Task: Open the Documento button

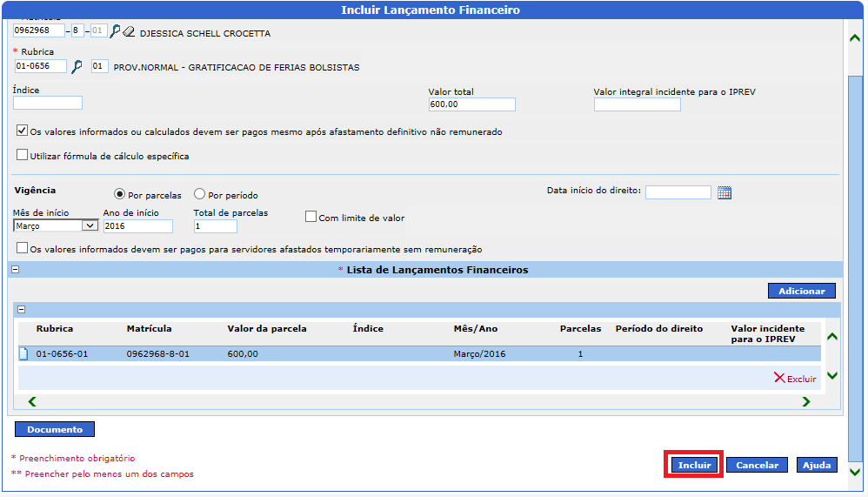Action: click(x=55, y=429)
